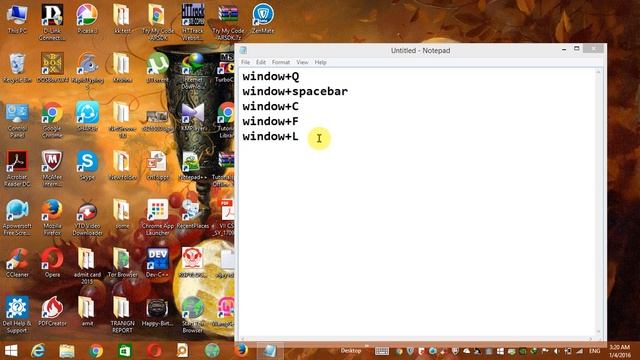Select the Skype desktop icon
Image resolution: width=640 pixels, height=360 pixels.
coord(87,165)
